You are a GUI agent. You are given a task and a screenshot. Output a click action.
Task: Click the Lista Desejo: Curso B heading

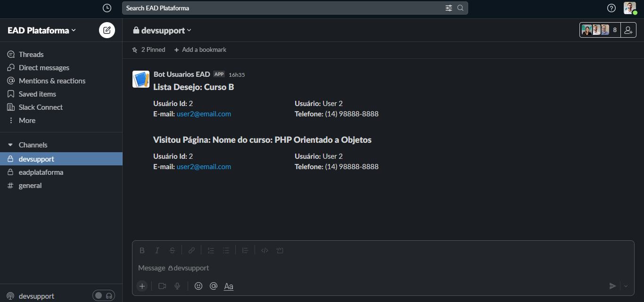194,87
